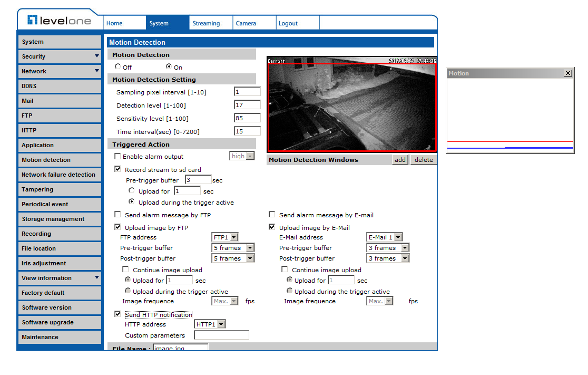Click the Sensitivity level field

coord(247,118)
